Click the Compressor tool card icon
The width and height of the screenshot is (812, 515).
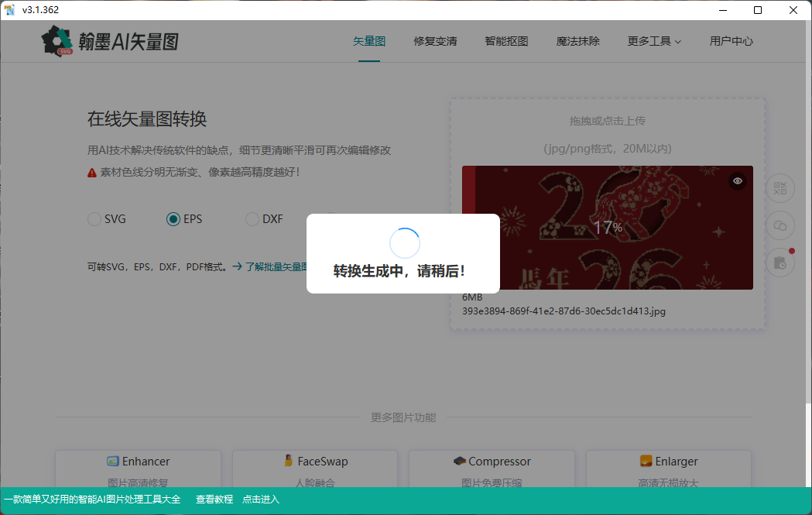460,461
